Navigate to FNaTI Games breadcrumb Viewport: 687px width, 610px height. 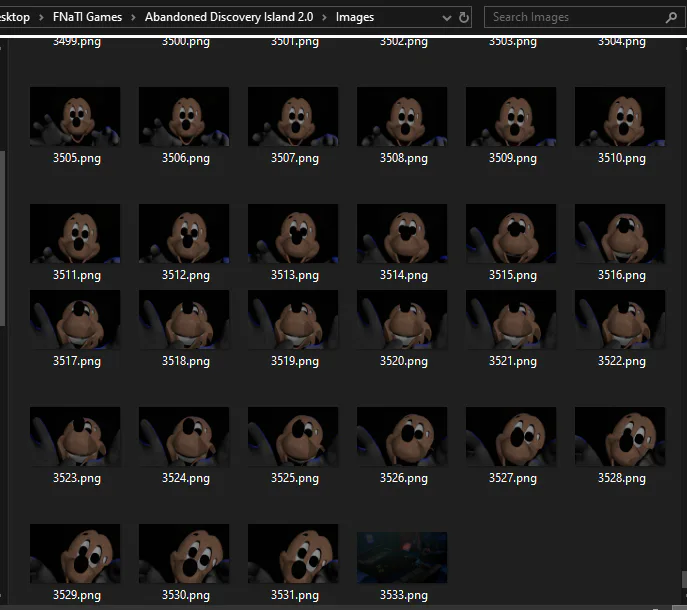tap(87, 17)
